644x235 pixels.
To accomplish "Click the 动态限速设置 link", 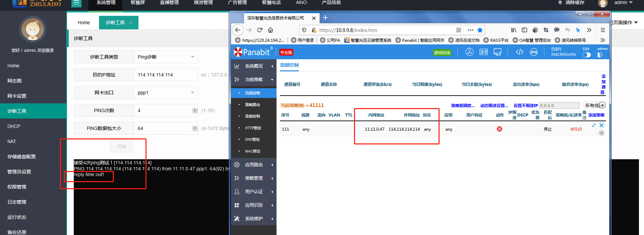I will click(x=494, y=105).
